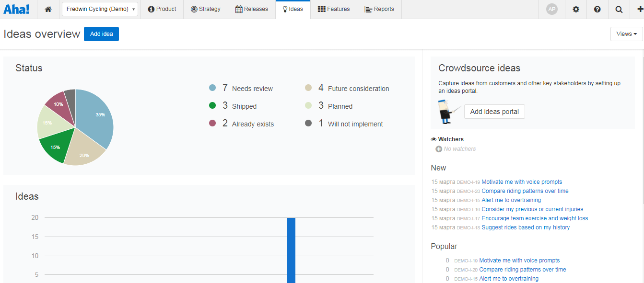
Task: Click the plus add icon in top bar
Action: point(640,9)
